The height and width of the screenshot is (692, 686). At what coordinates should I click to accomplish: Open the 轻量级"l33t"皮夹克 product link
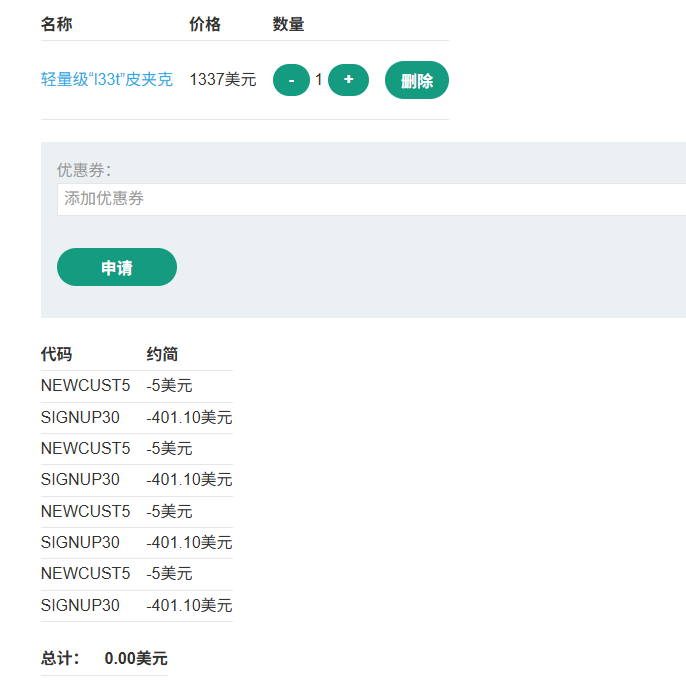107,80
